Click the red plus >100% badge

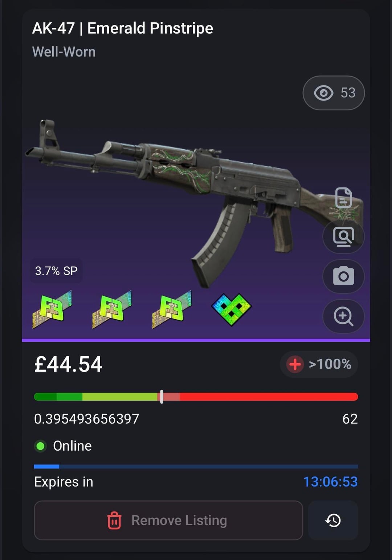319,364
